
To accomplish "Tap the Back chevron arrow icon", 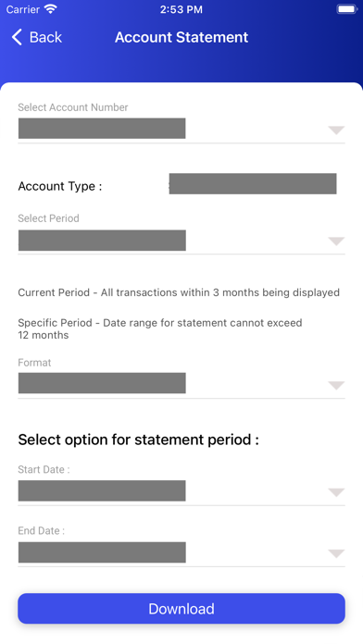I will point(17,37).
